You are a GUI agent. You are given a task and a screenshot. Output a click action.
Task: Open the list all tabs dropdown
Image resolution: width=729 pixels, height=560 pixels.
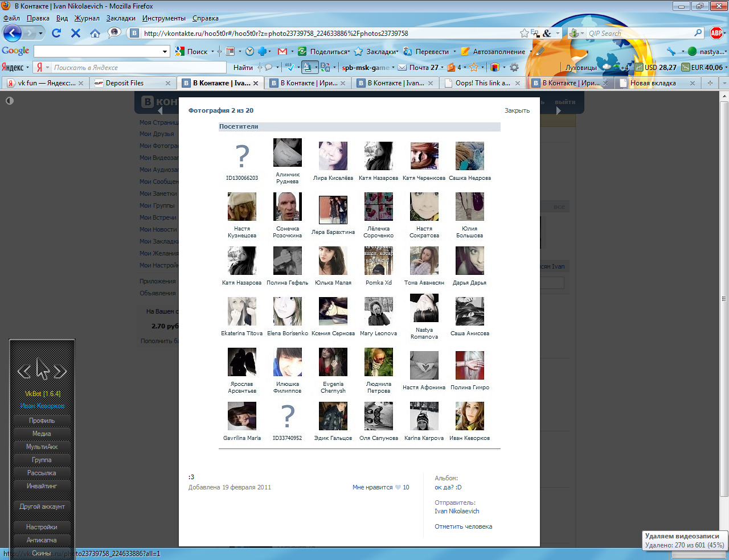(x=723, y=83)
